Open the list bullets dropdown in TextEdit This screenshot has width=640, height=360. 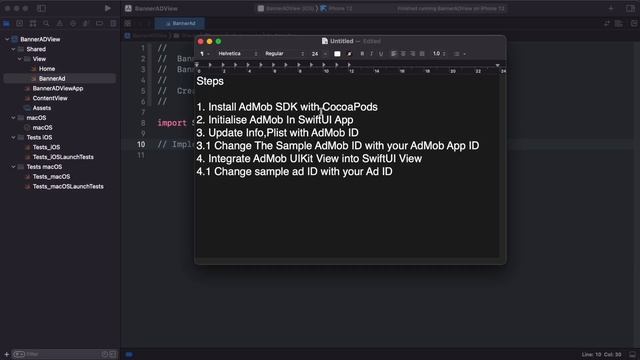[x=459, y=53]
